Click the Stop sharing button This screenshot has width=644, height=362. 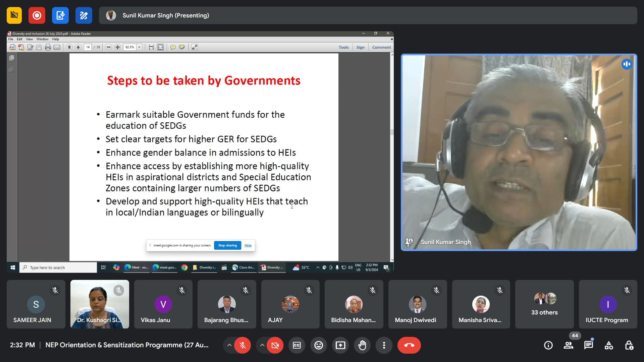tap(227, 245)
